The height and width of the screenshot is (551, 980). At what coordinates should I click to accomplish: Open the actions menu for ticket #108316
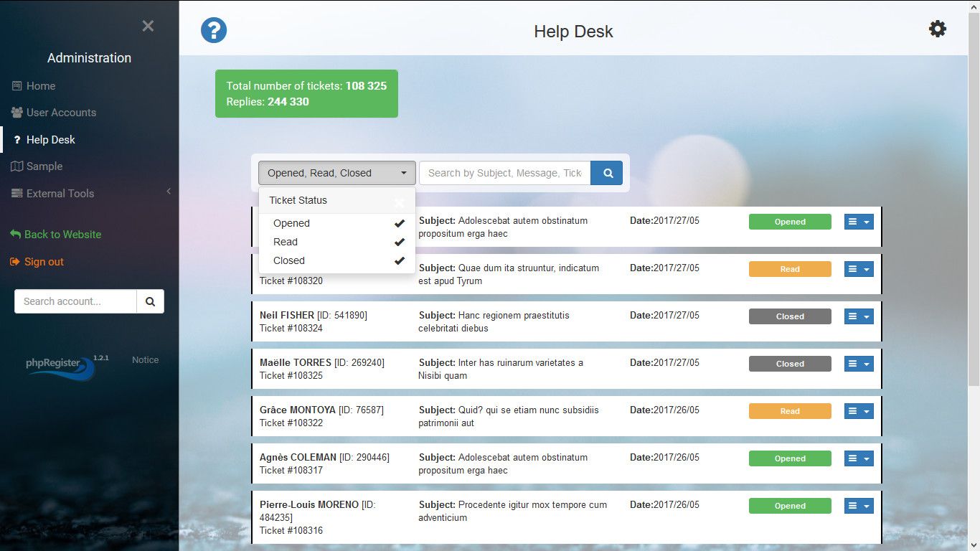click(859, 506)
